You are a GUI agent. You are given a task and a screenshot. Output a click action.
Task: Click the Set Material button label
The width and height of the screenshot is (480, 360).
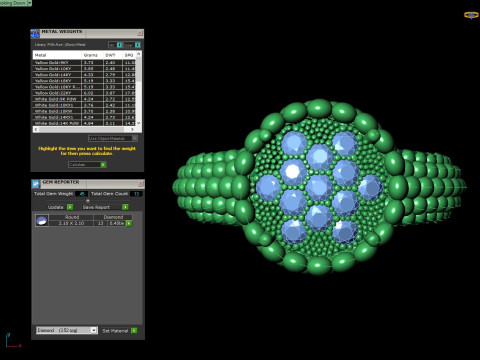(x=115, y=331)
